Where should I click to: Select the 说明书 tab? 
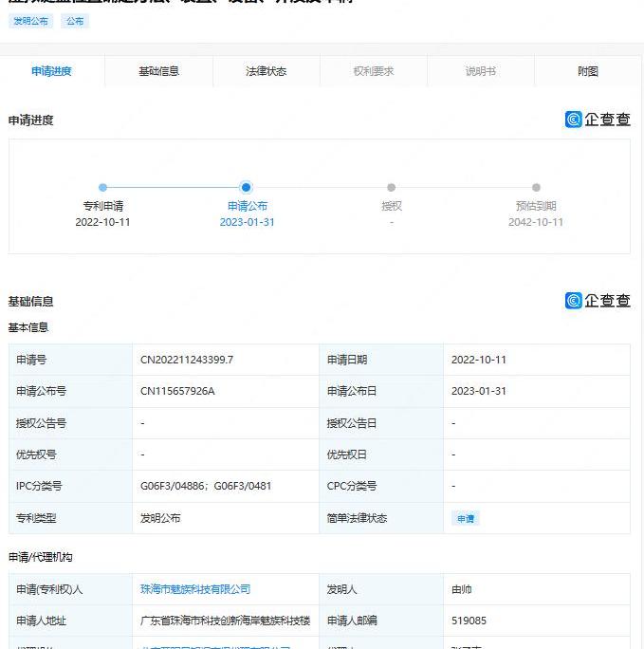(481, 71)
